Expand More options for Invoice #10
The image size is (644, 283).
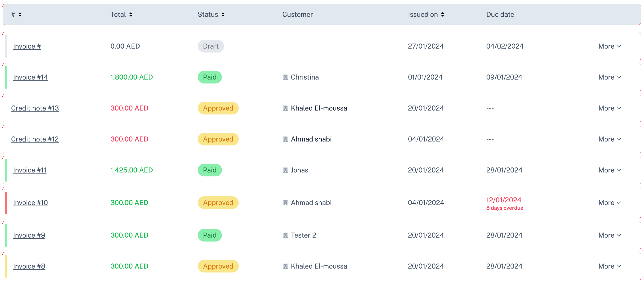click(610, 203)
